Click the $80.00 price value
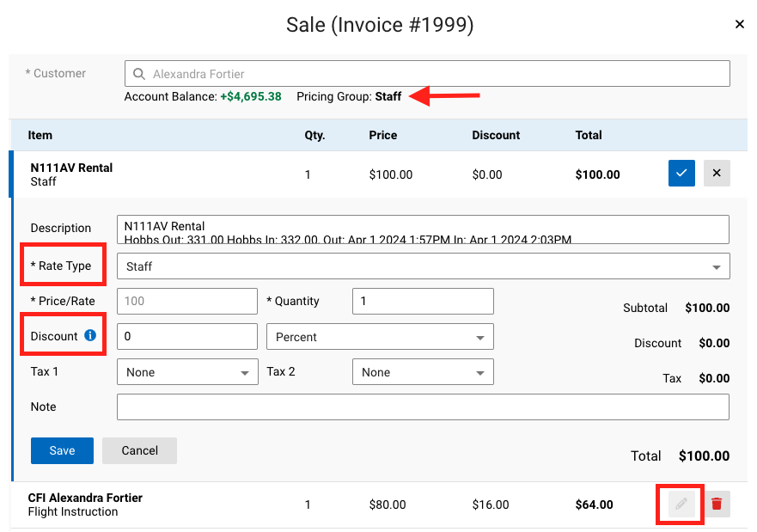This screenshot has width=757, height=532. [388, 505]
